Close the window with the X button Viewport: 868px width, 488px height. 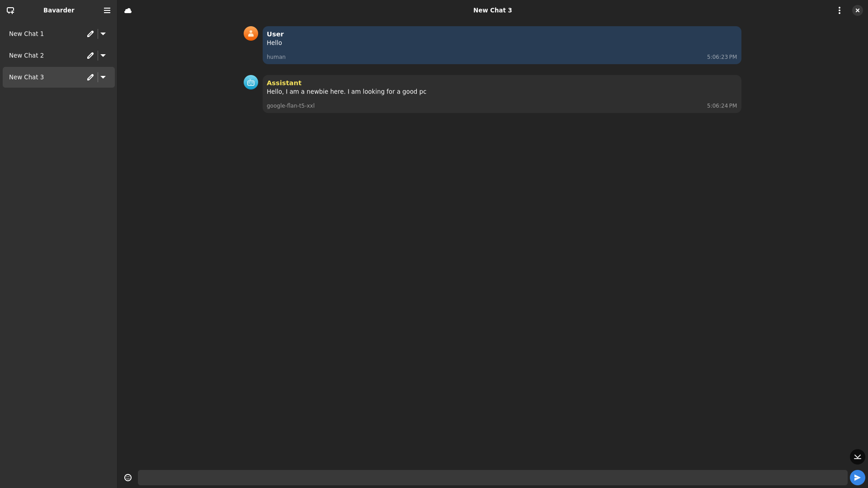858,10
